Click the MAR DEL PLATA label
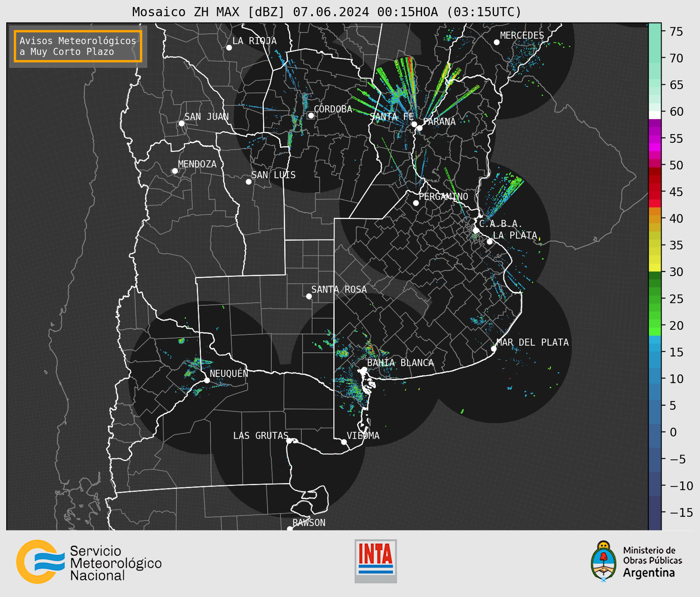700x597 pixels. click(x=532, y=342)
